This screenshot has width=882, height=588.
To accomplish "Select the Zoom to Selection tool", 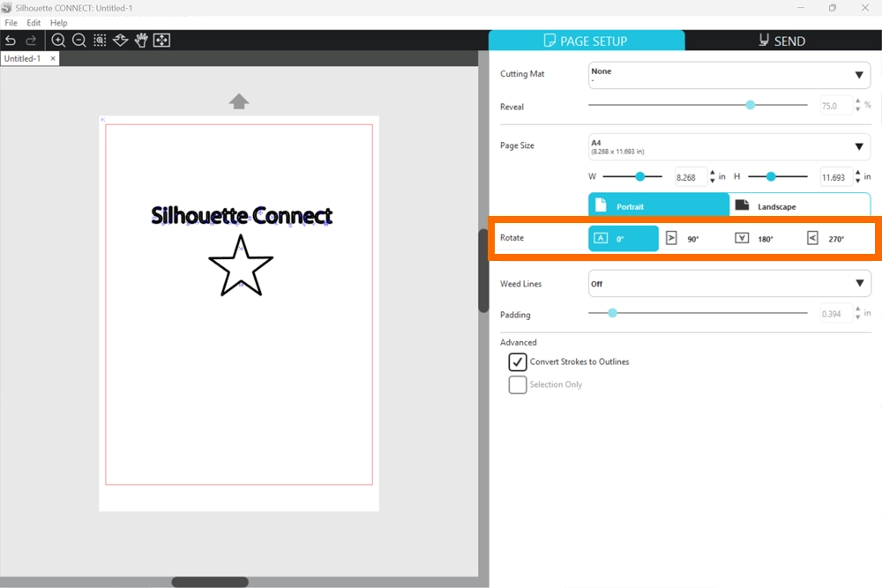I will pyautogui.click(x=100, y=41).
